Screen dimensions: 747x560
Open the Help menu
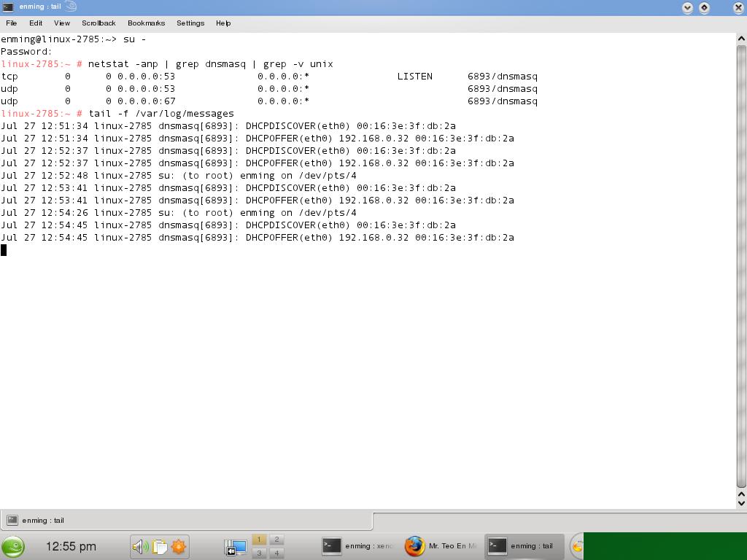(x=223, y=23)
